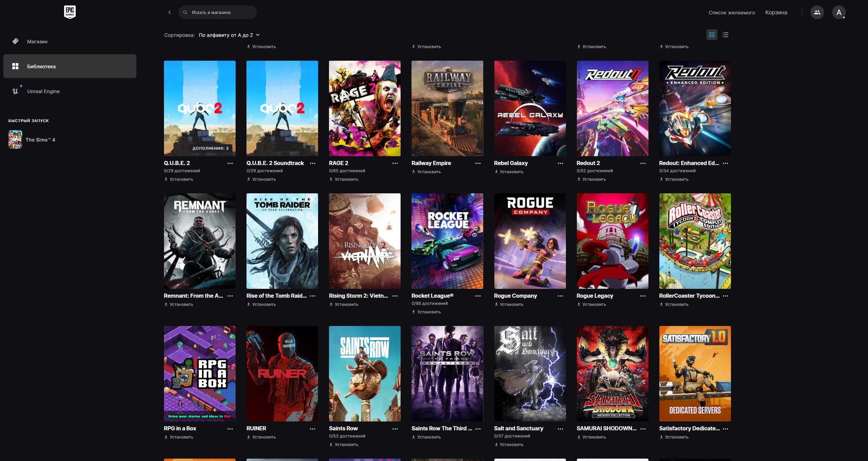Install Rocket League
Image resolution: width=868 pixels, height=461 pixels.
pos(426,312)
